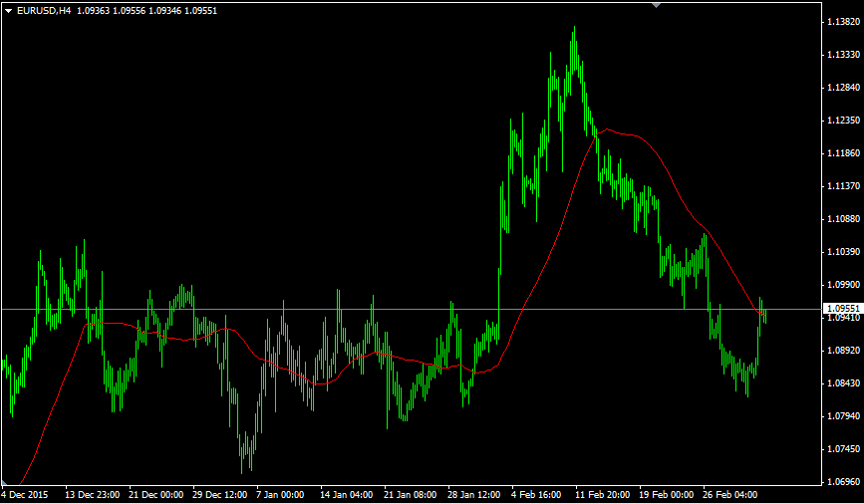Click the 1.06960 price scale label

click(844, 482)
